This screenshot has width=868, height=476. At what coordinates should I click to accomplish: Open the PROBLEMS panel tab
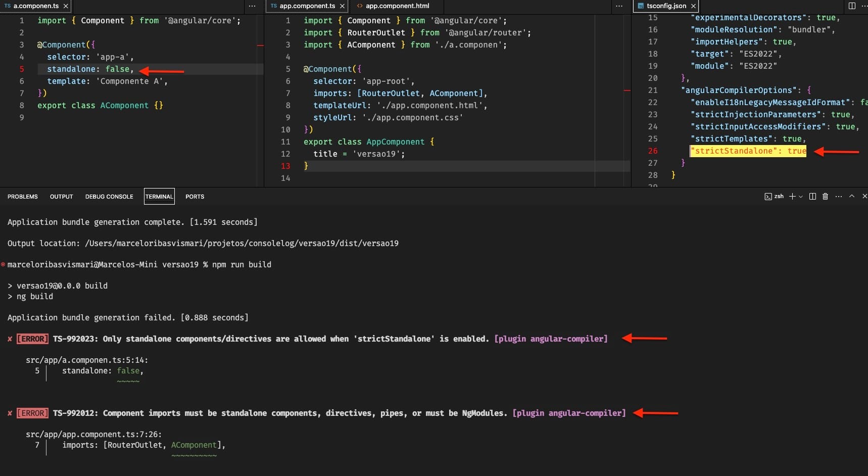(x=23, y=197)
